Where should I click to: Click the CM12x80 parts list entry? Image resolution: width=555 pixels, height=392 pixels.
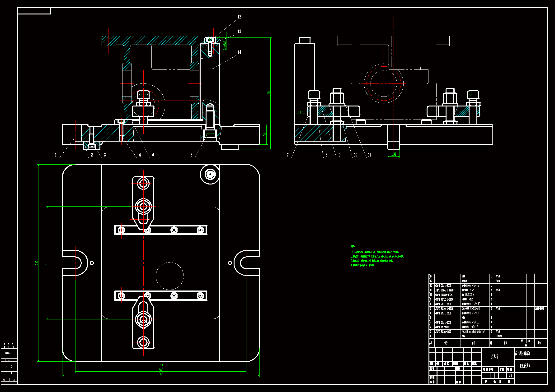(x=475, y=309)
